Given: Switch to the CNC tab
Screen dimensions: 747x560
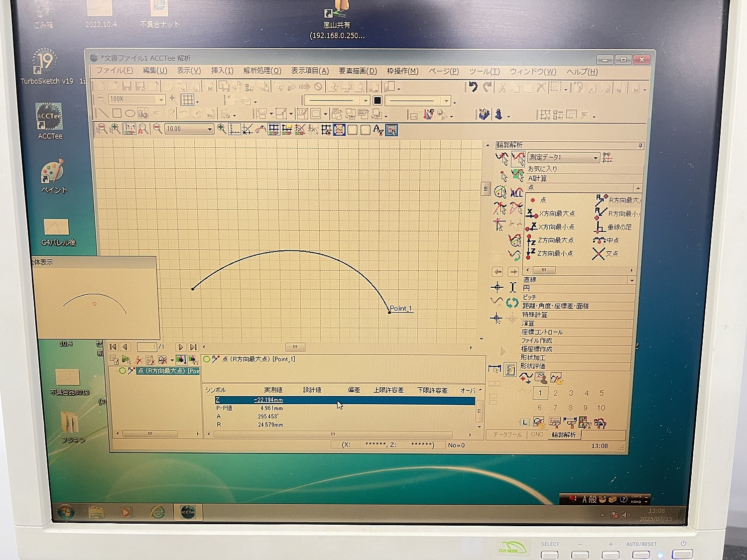Looking at the screenshot, I should pos(537,435).
